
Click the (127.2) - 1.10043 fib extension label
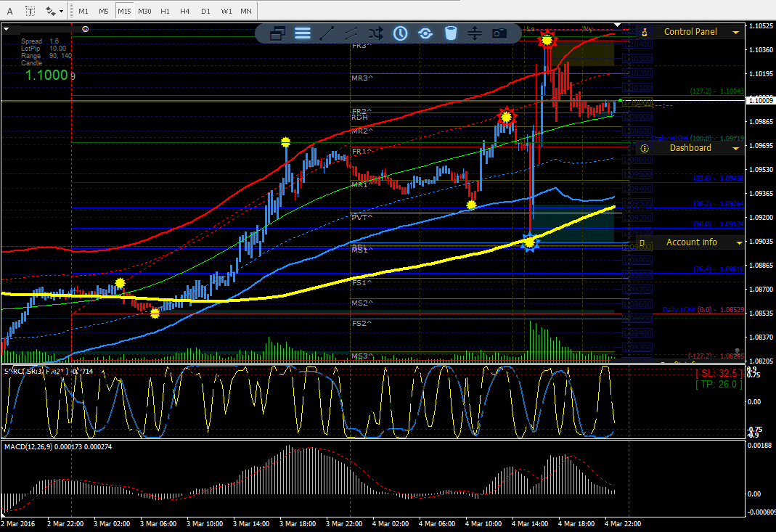[x=717, y=91]
